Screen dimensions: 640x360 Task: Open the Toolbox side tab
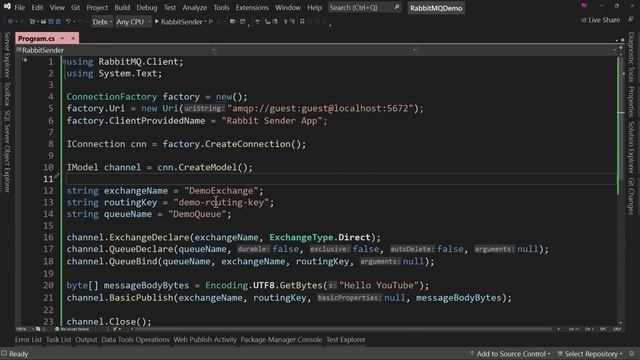click(7, 94)
